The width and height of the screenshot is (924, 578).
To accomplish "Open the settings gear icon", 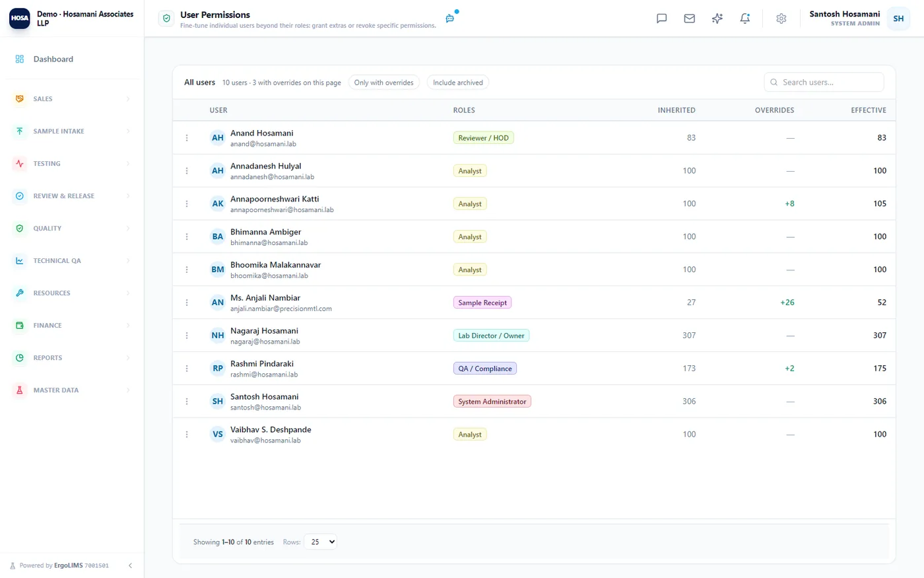I will 781,18.
